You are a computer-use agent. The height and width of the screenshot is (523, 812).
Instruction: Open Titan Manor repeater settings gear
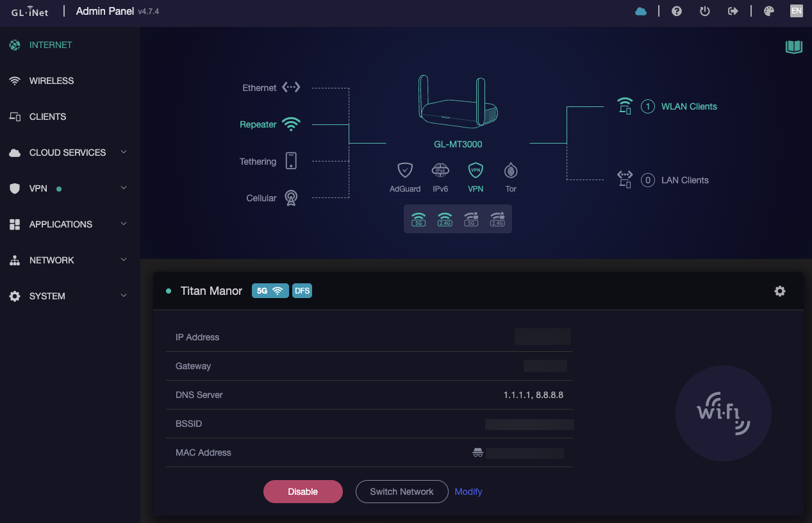tap(780, 291)
